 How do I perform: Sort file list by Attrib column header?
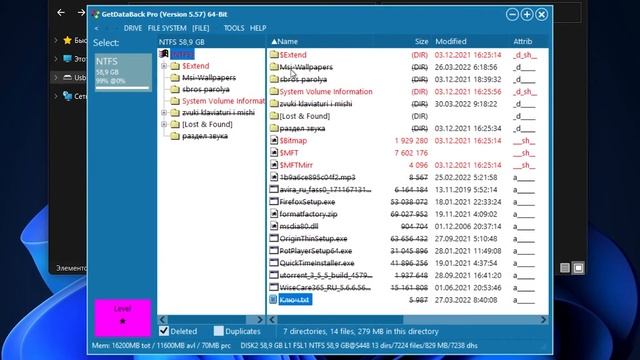coord(522,41)
